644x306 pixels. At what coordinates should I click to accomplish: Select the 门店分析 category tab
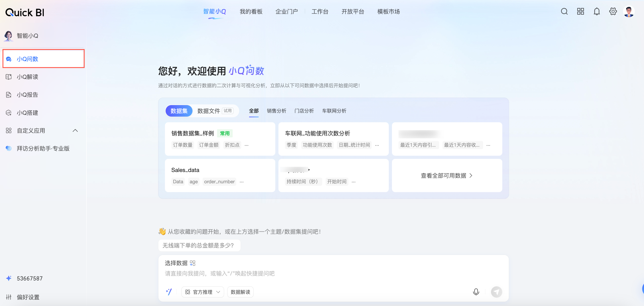pyautogui.click(x=304, y=111)
